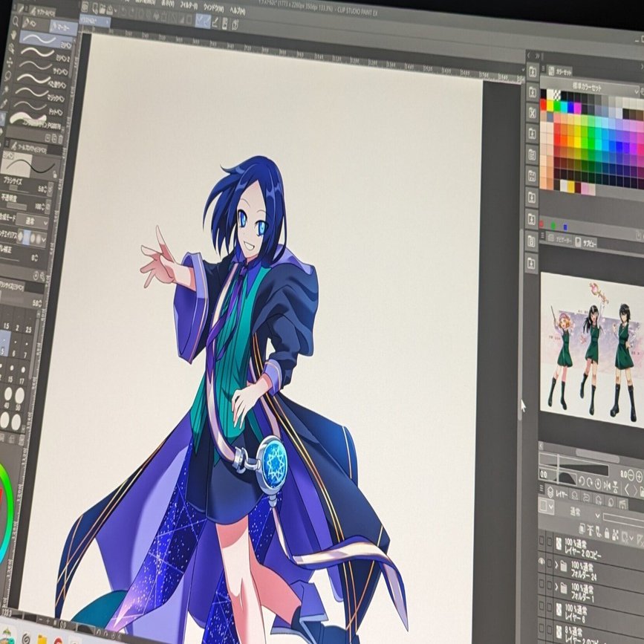The height and width of the screenshot is (644, 644).
Task: Pick the transparent checkered swatch
Action: (556, 95)
